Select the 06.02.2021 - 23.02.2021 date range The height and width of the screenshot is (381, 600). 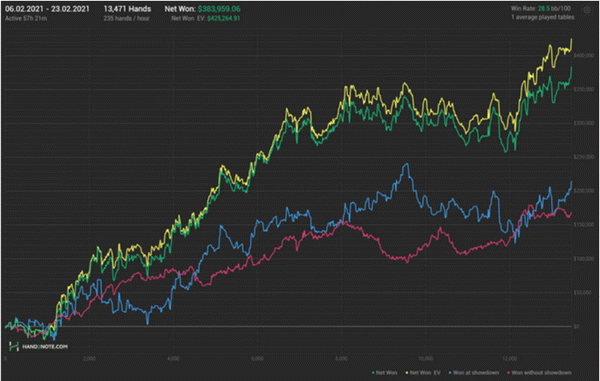[47, 9]
